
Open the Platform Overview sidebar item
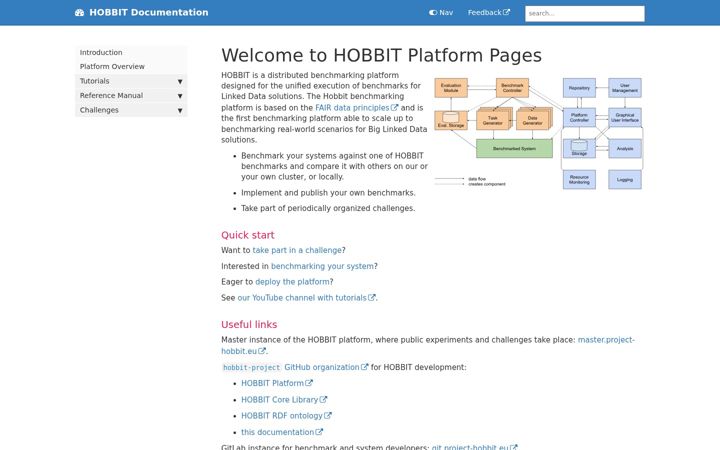pos(131,67)
